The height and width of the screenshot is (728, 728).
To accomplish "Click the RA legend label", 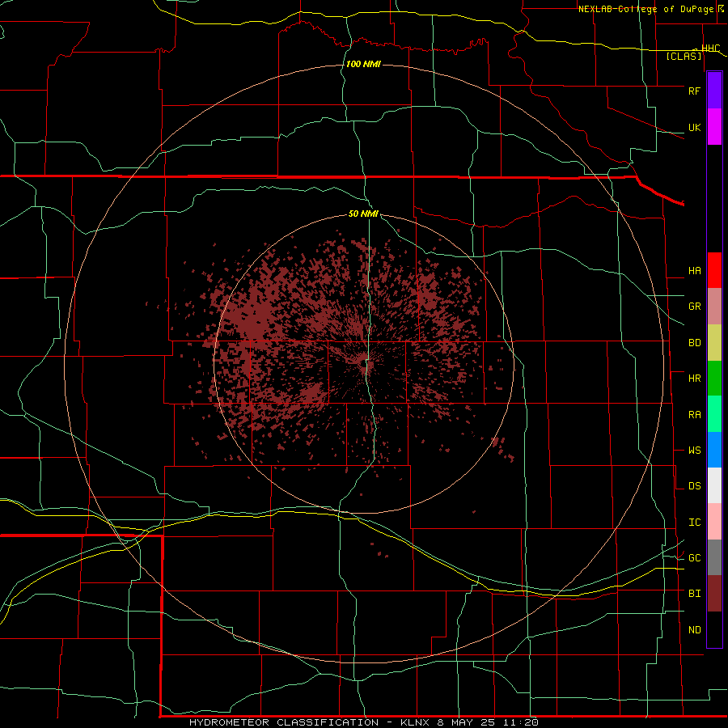I will 695,415.
